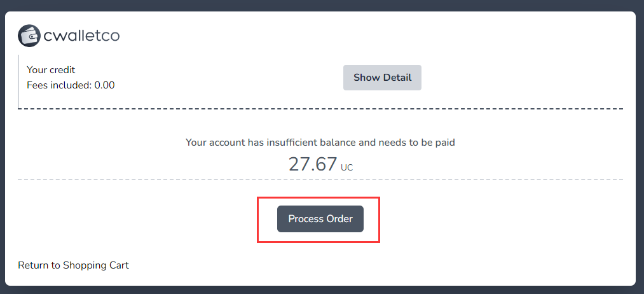Click blank area right of Return to Shopping Cart
644x294 pixels.
tap(381, 265)
